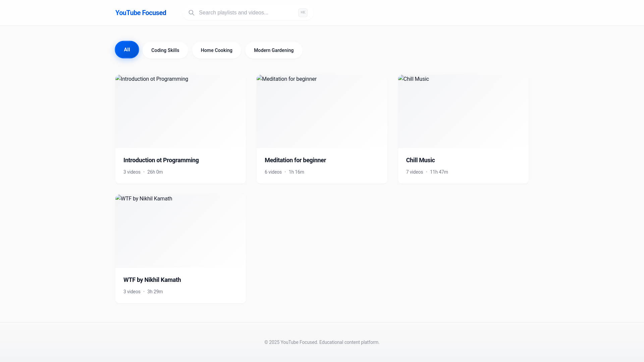Viewport: 644px width, 362px height.
Task: Select the All filter tab
Action: (x=127, y=50)
